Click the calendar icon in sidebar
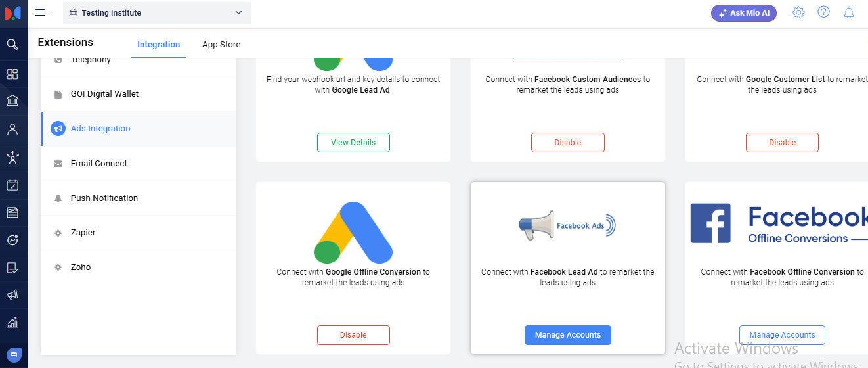The image size is (868, 368). 12,185
